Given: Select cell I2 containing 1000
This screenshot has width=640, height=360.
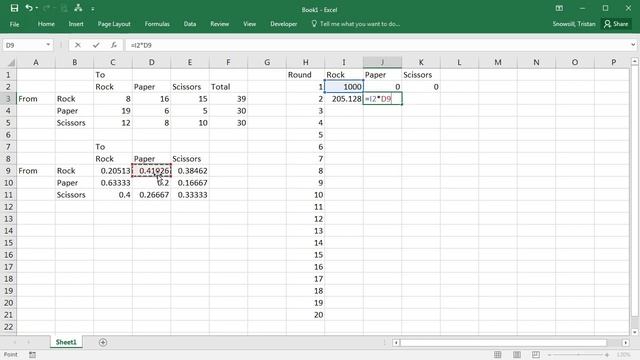Looking at the screenshot, I should 344,87.
